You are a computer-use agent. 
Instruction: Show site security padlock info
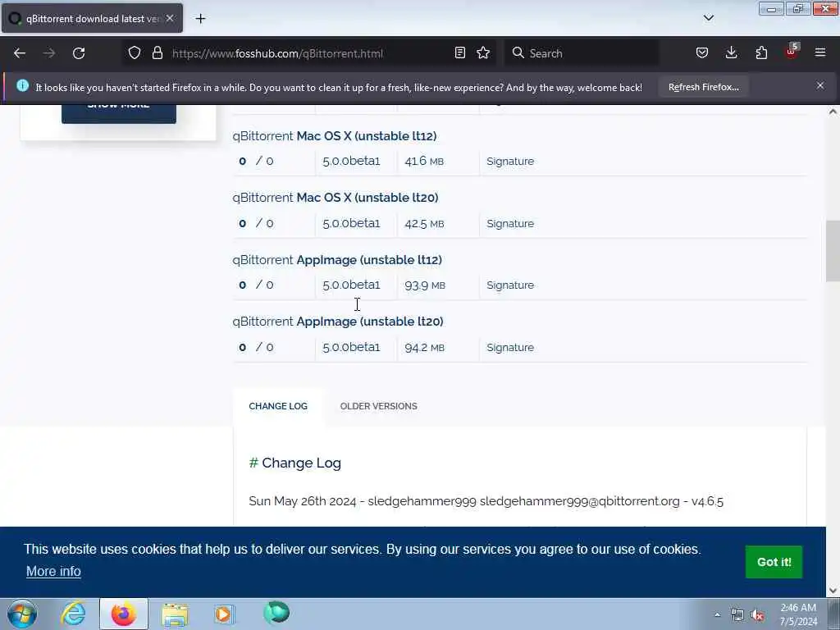pos(157,52)
